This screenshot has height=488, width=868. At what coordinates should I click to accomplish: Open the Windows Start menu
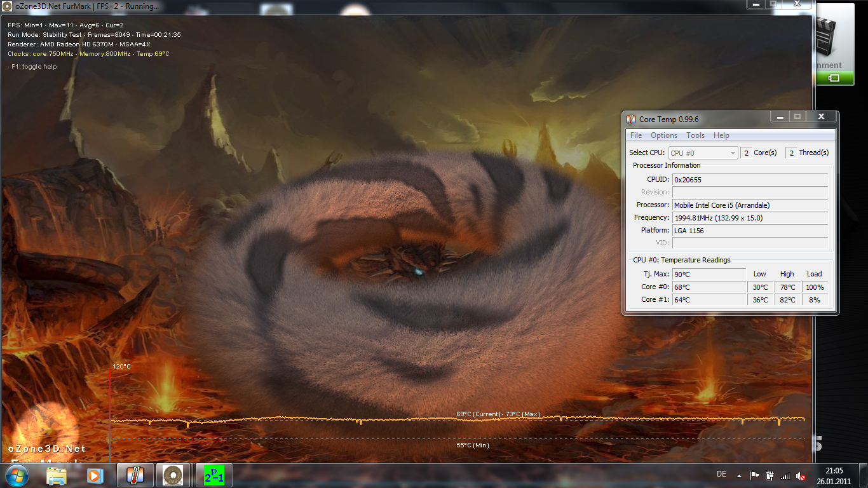tap(17, 475)
